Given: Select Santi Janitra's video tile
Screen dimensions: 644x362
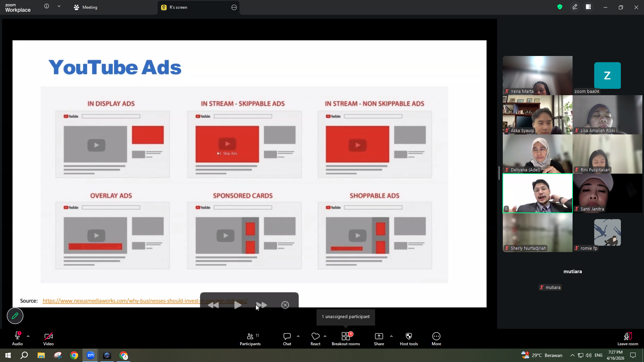Looking at the screenshot, I should [607, 193].
